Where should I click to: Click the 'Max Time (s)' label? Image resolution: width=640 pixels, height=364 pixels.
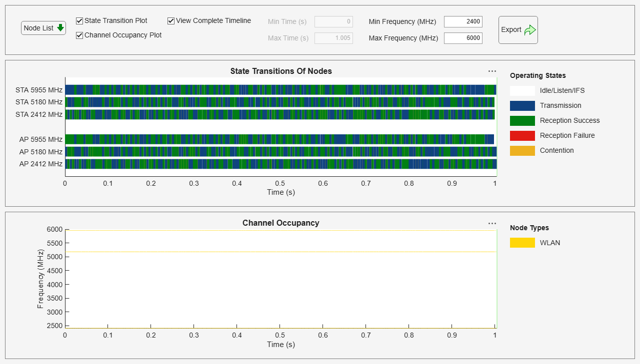[288, 38]
